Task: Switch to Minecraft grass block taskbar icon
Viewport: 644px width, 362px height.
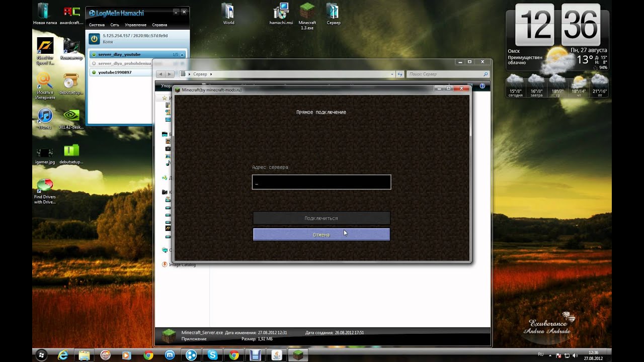Action: click(x=299, y=355)
